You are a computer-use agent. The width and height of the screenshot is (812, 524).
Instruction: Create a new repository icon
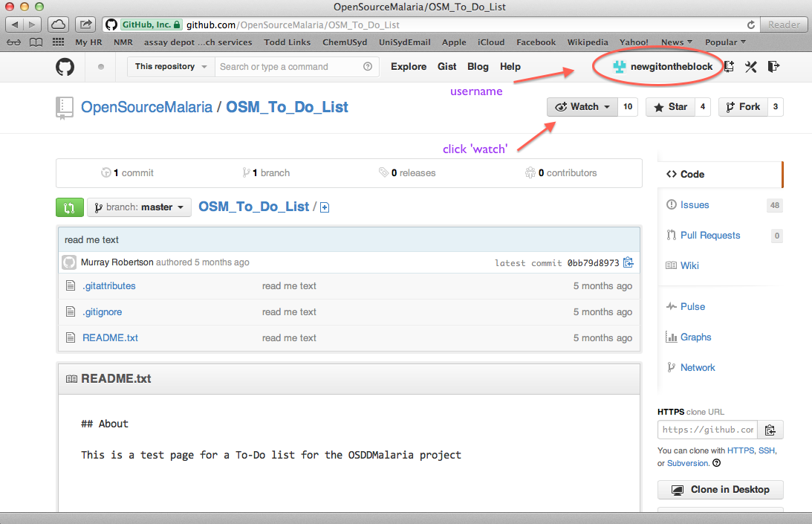729,66
